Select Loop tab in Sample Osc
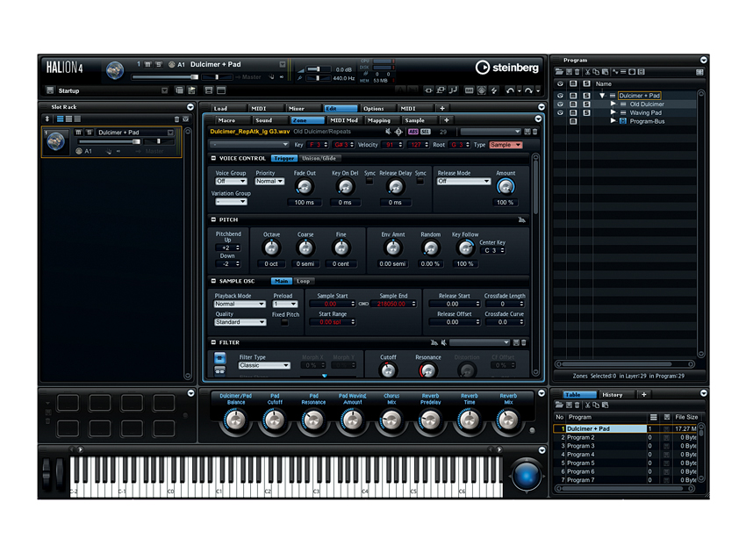The width and height of the screenshot is (746, 560). click(304, 281)
